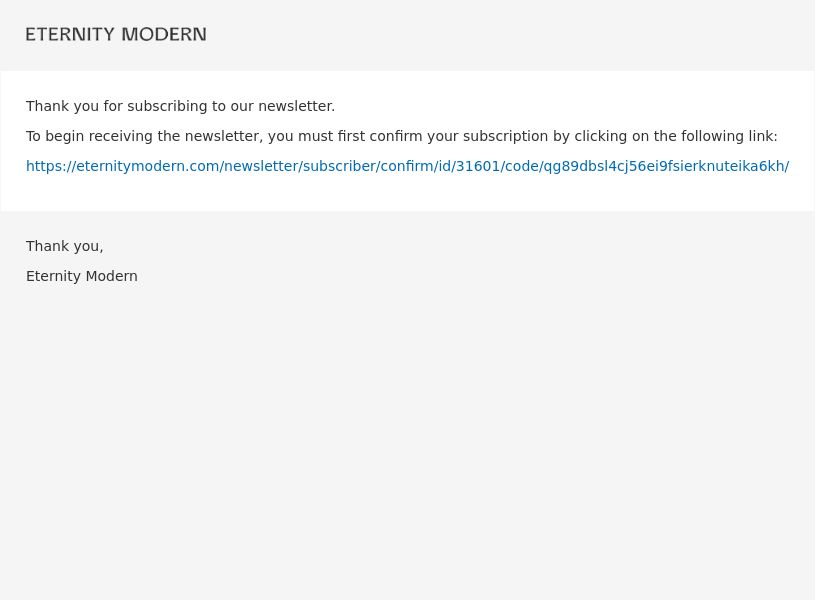Click the word 'ETERNITY' in the header
815x600 pixels.
[70, 34]
